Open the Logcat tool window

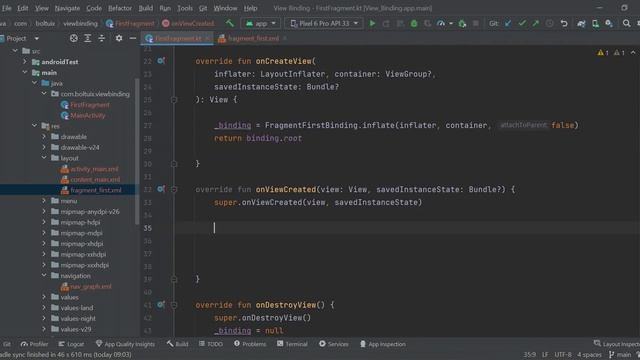(71, 344)
